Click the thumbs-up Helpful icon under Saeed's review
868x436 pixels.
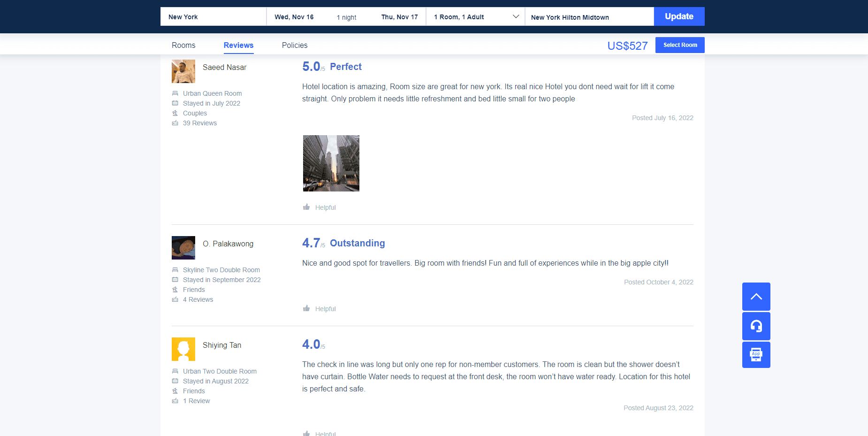pos(307,207)
